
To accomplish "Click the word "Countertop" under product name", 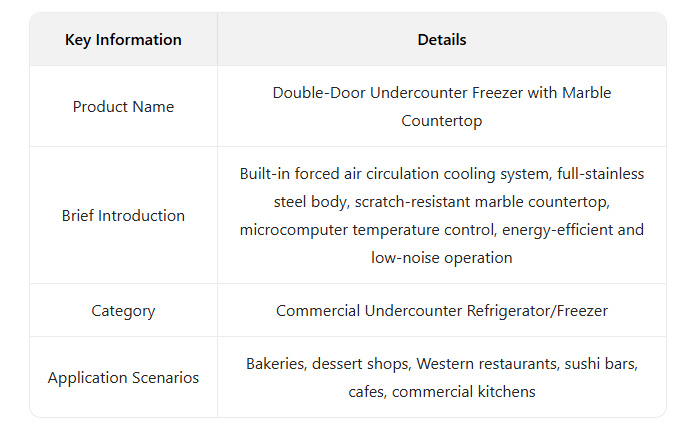I will tap(441, 121).
